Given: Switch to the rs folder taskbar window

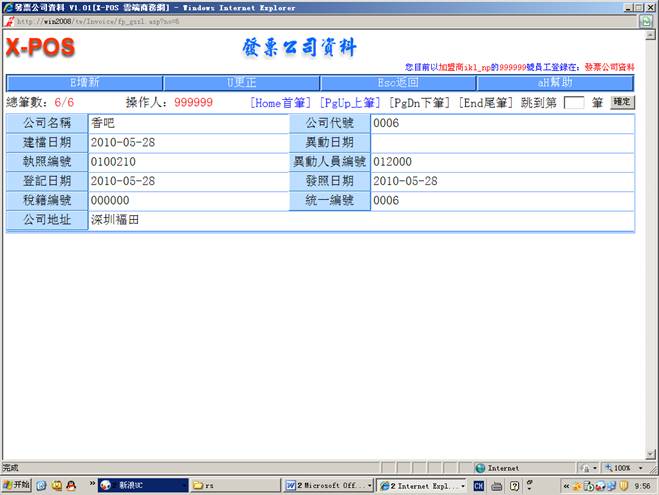Looking at the screenshot, I should [x=234, y=485].
